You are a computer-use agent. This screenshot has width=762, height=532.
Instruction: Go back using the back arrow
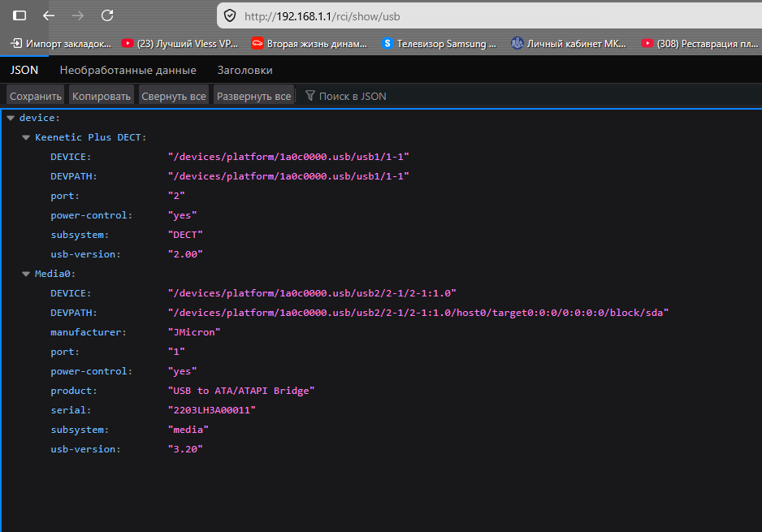(49, 15)
